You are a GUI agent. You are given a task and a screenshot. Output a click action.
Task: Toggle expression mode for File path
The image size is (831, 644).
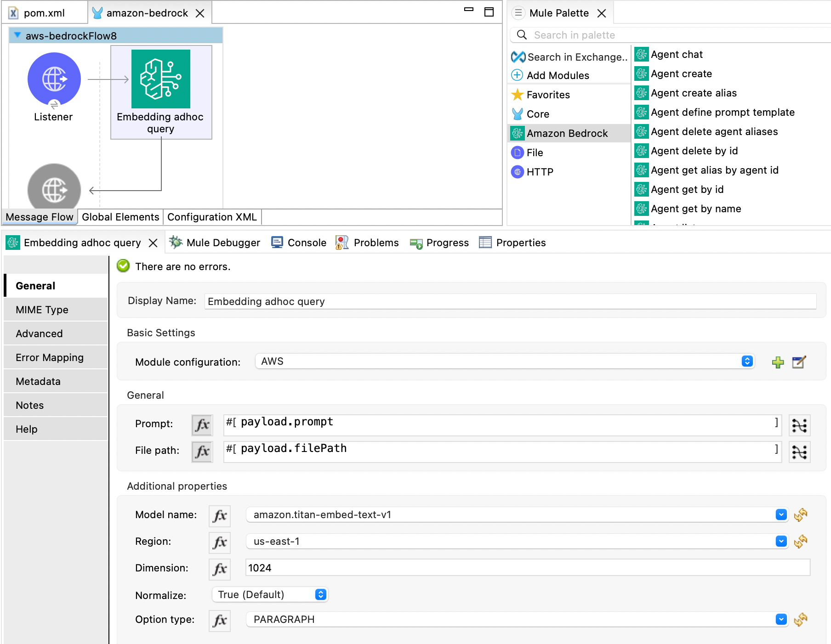point(202,452)
